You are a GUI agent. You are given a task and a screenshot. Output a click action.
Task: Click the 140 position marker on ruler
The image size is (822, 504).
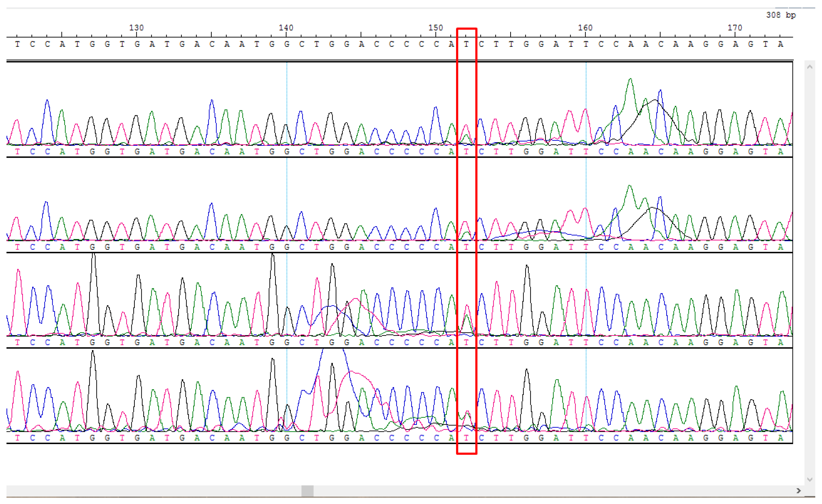pos(286,28)
